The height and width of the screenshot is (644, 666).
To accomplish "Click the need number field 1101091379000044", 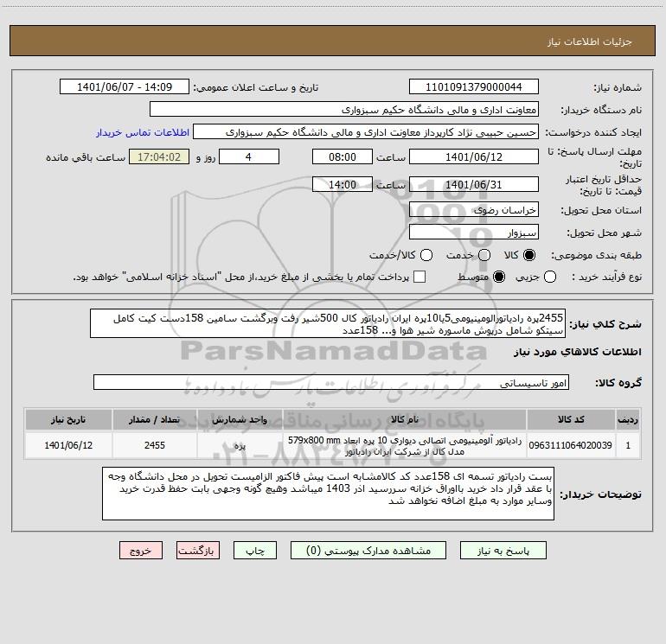I will point(474,87).
